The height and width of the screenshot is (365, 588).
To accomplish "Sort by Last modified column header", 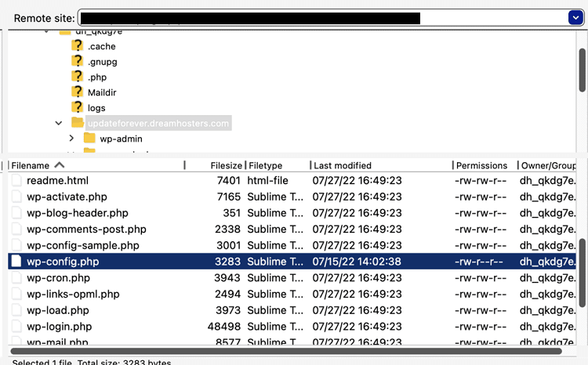I will point(342,165).
